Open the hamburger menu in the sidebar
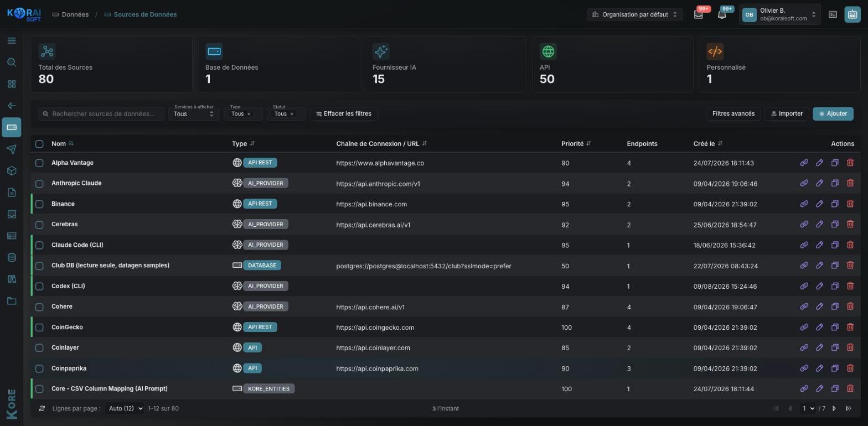Image resolution: width=868 pixels, height=426 pixels. pos(12,41)
